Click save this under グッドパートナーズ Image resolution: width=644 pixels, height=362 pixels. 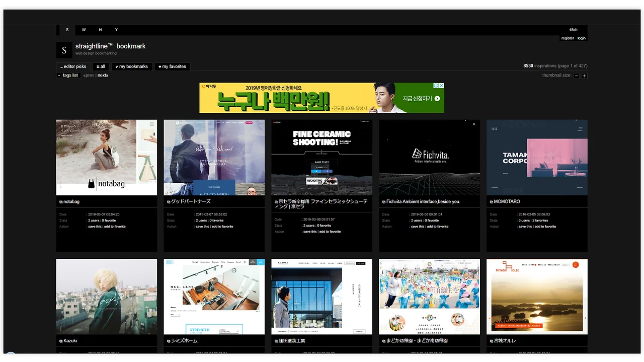click(x=202, y=227)
